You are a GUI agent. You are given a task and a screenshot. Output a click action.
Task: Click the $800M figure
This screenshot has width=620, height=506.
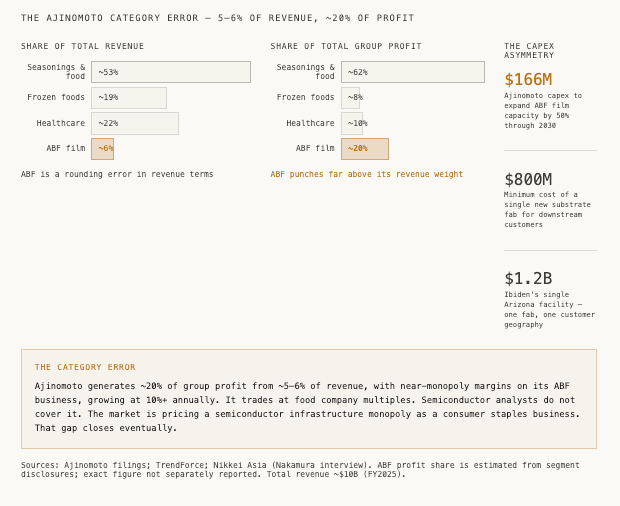[528, 179]
